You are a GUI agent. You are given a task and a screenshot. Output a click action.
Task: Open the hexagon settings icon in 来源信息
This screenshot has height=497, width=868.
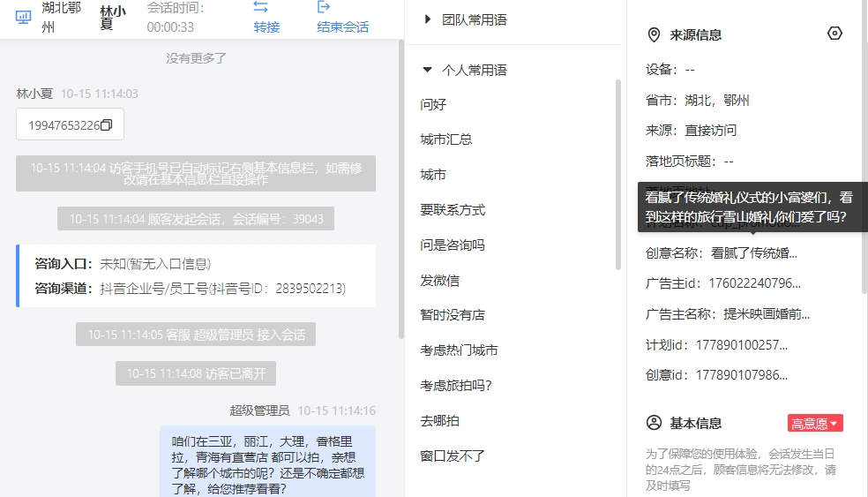pyautogui.click(x=834, y=34)
